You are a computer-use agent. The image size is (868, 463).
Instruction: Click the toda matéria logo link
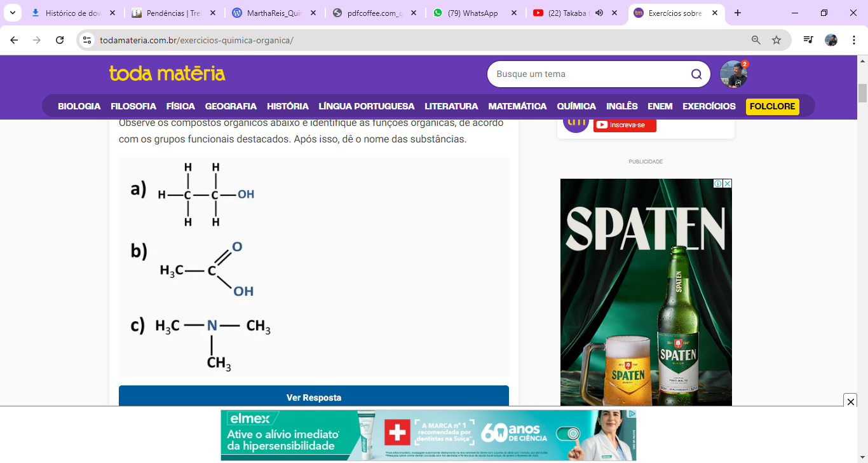(x=167, y=74)
